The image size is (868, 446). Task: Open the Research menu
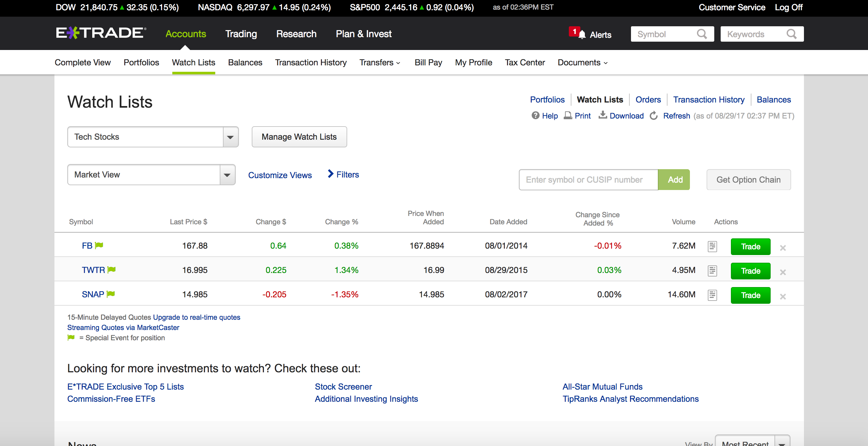point(296,34)
